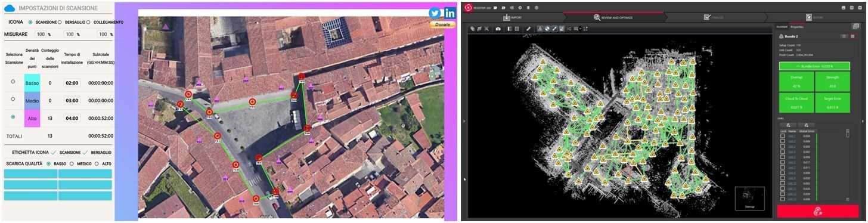The image size is (868, 223).
Task: Click the cloud logo beside Impostazioni di Scansione
Action: [x=9, y=8]
